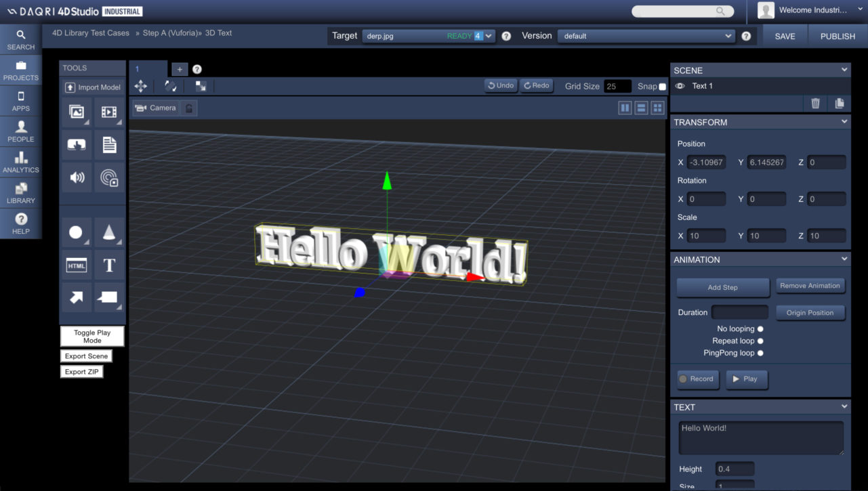Activate the scale gizmo tool

tap(201, 86)
